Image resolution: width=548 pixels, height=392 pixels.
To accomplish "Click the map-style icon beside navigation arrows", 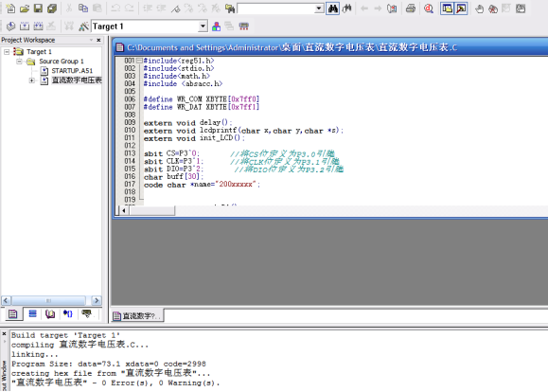I will click(392, 9).
